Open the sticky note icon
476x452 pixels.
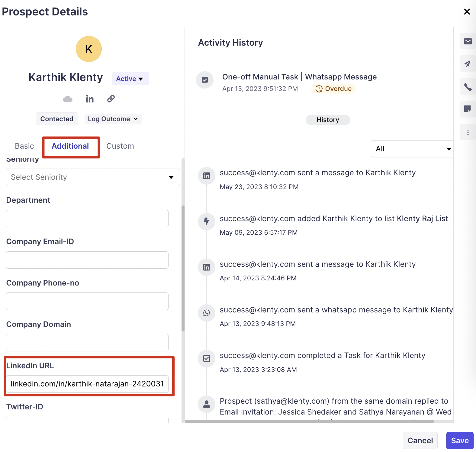(x=468, y=109)
